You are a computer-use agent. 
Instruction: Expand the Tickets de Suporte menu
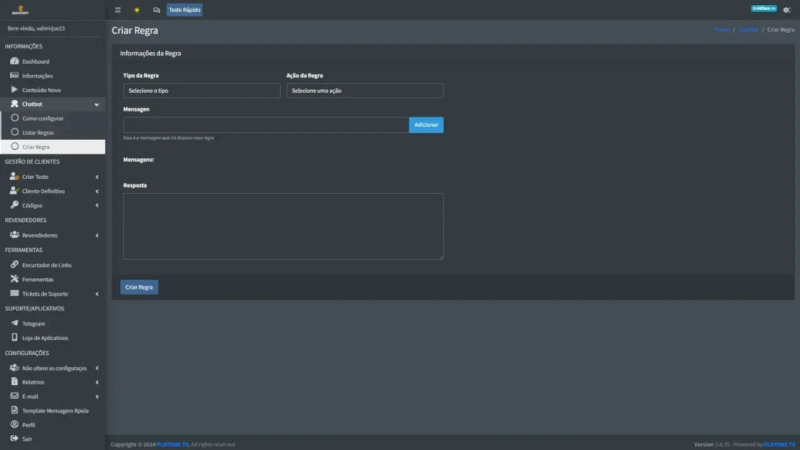52,294
